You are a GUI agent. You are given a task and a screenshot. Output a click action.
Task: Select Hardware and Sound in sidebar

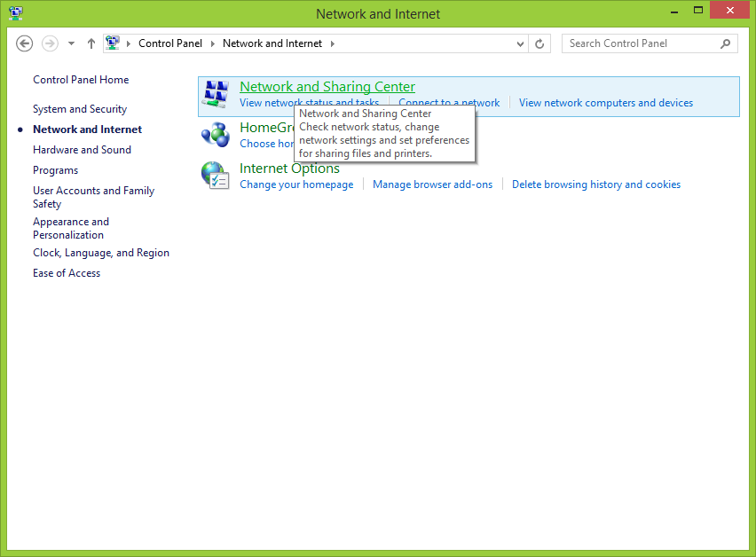(82, 150)
